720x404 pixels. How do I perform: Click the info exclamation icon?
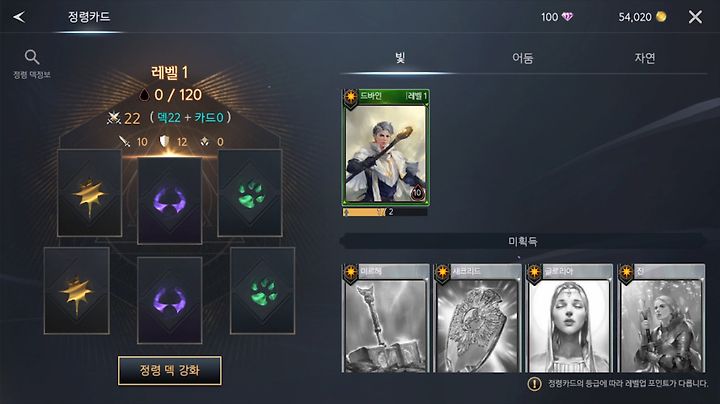point(534,384)
